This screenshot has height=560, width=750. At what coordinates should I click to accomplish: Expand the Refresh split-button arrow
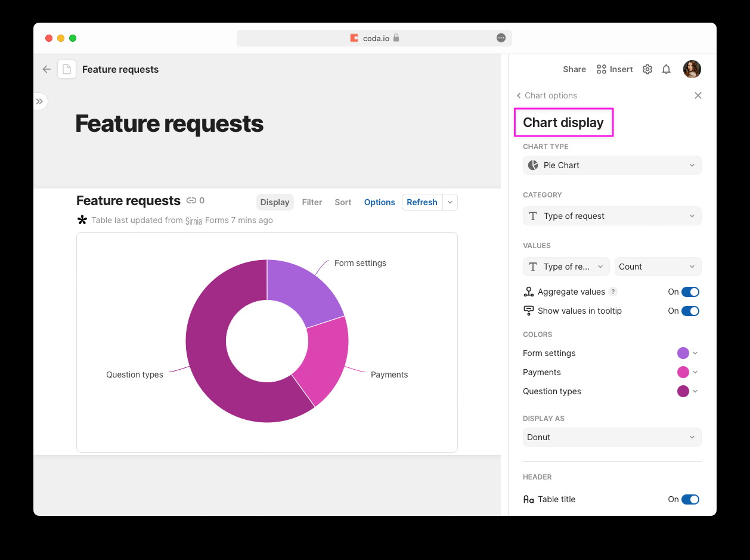coord(450,202)
